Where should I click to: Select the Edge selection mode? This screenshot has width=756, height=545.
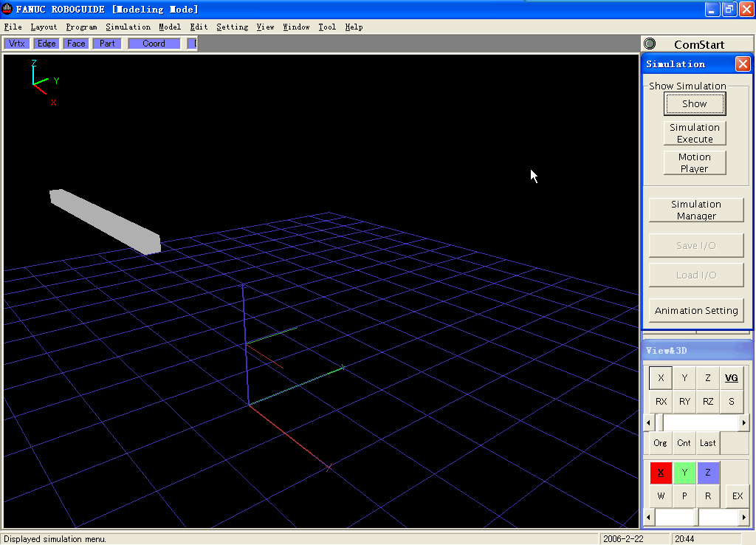point(47,44)
